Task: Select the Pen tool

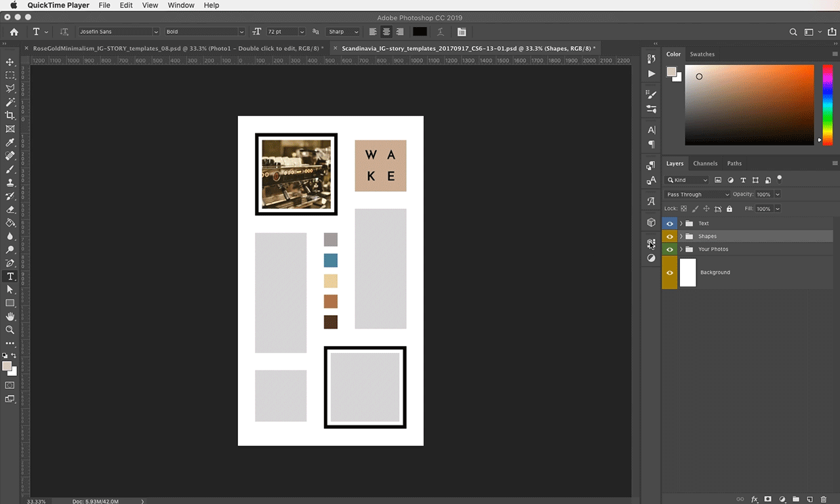Action: point(10,263)
